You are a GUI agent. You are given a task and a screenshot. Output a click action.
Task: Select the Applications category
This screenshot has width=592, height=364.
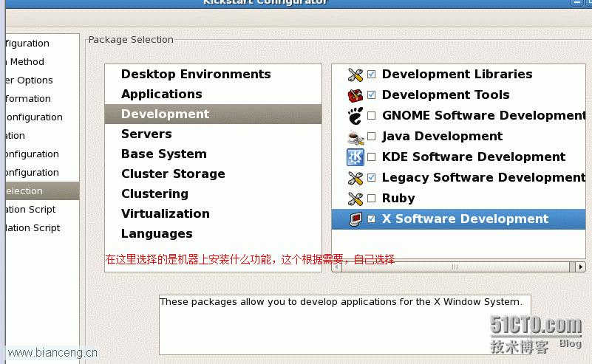(x=214, y=94)
